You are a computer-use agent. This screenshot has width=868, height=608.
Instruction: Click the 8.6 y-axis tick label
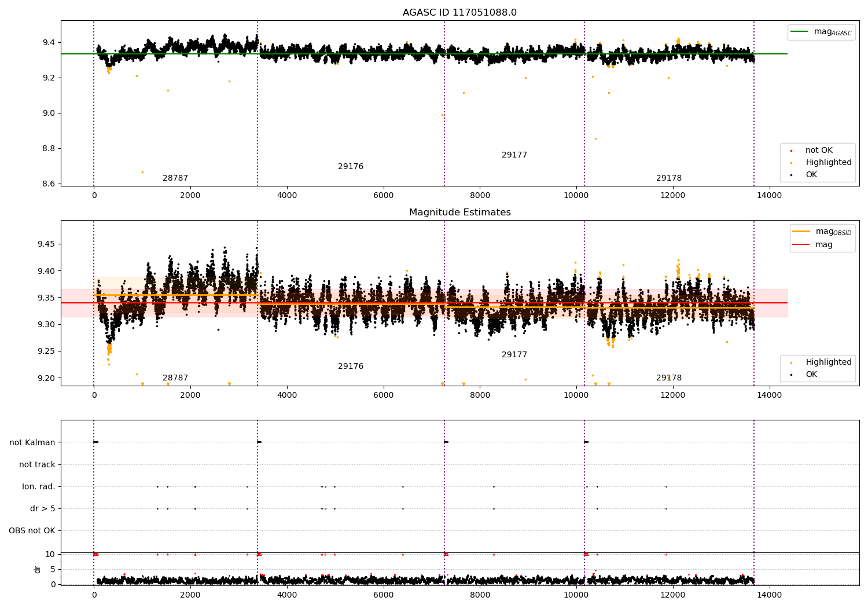[x=49, y=184]
